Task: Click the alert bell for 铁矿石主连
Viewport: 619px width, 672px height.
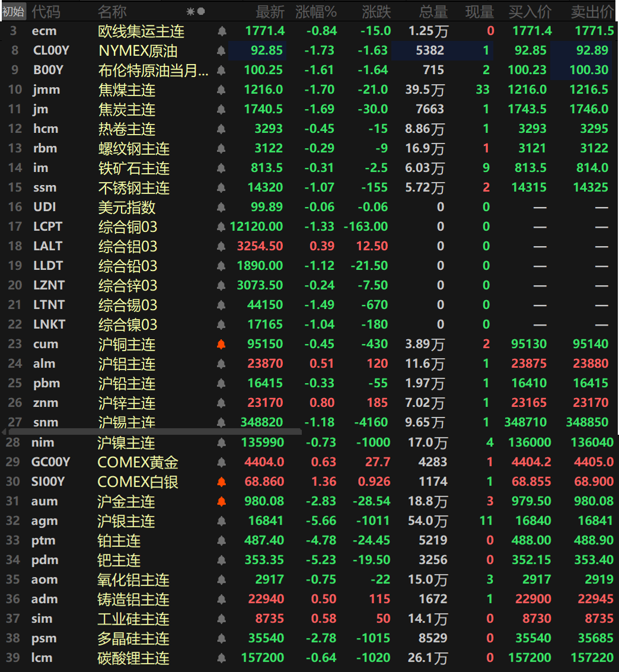Action: [x=221, y=167]
